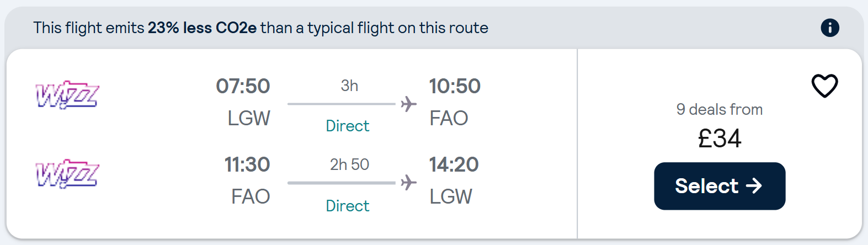Click the outbound LGW origin airport code
Image resolution: width=868 pixels, height=245 pixels.
coord(249,118)
